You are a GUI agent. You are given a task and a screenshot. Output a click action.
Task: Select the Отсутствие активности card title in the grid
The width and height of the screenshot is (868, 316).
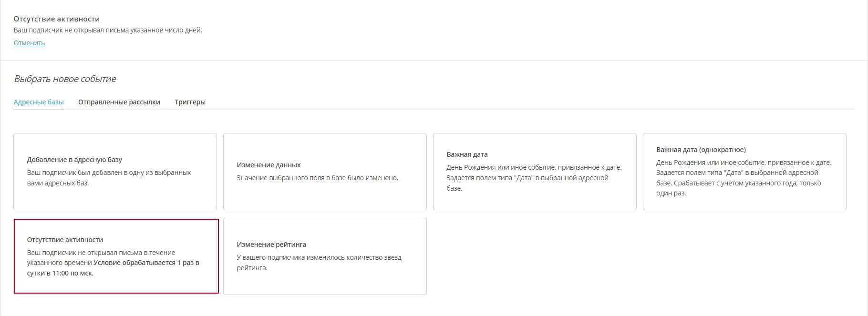tap(65, 240)
